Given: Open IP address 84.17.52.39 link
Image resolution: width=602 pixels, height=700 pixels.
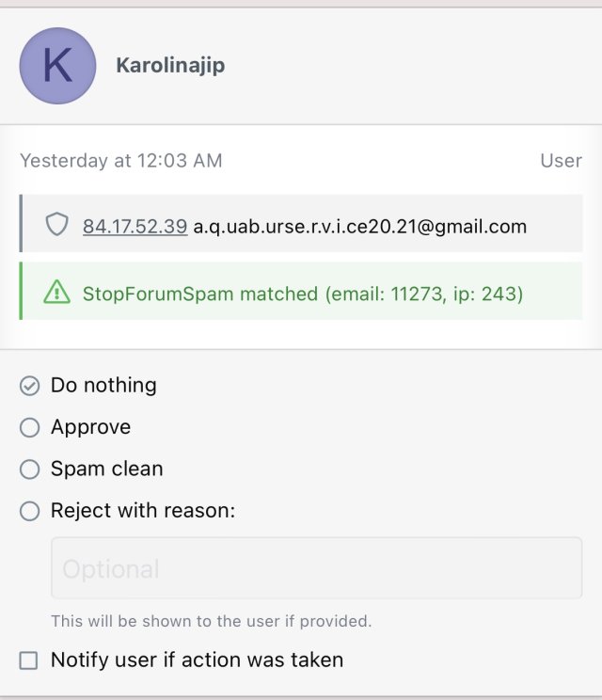Looking at the screenshot, I should pos(135,227).
